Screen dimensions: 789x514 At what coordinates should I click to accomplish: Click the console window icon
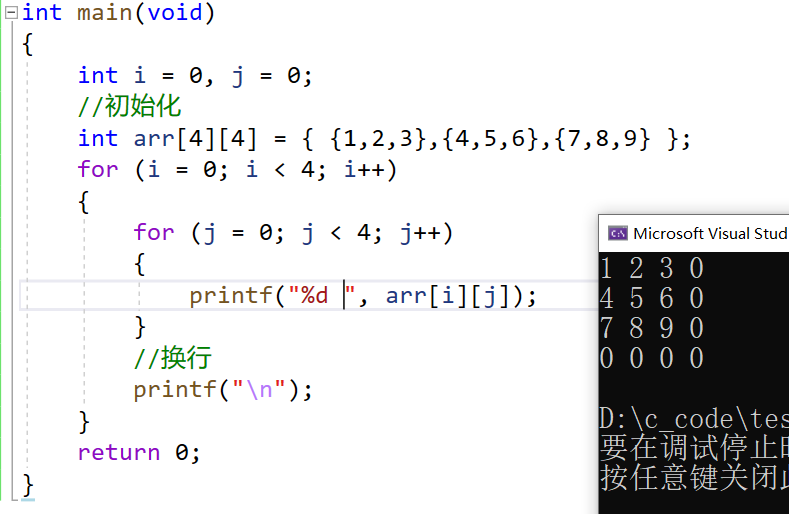[x=617, y=234]
